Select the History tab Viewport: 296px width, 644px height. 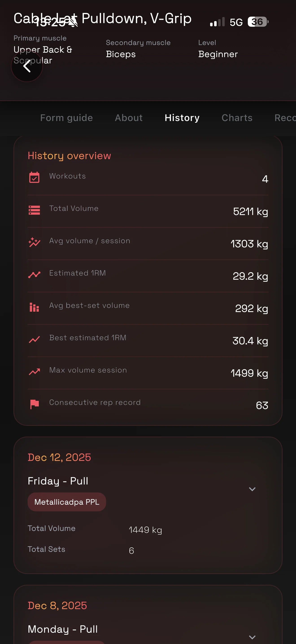pos(182,118)
